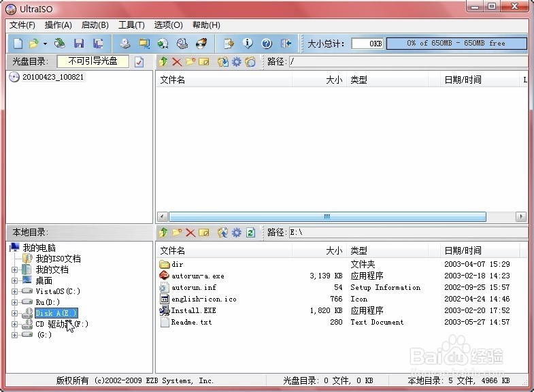The width and height of the screenshot is (534, 392).
Task: Expand the 我的文档 tree node
Action: [14, 269]
